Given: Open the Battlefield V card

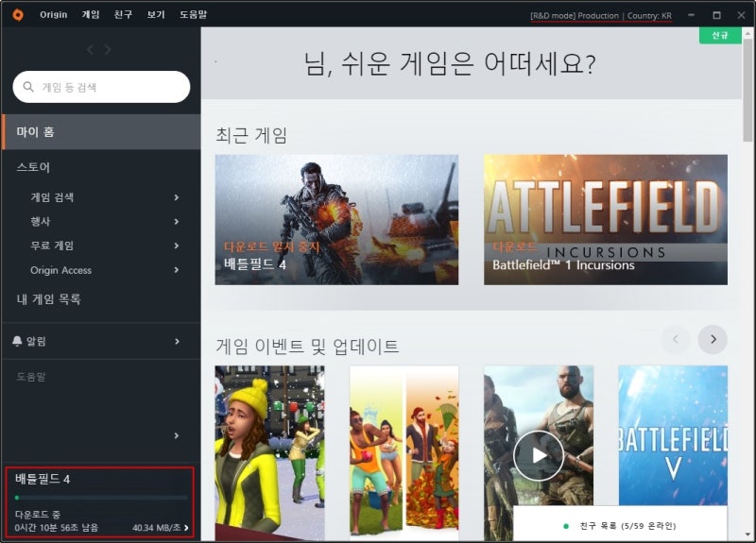Looking at the screenshot, I should pyautogui.click(x=673, y=435).
